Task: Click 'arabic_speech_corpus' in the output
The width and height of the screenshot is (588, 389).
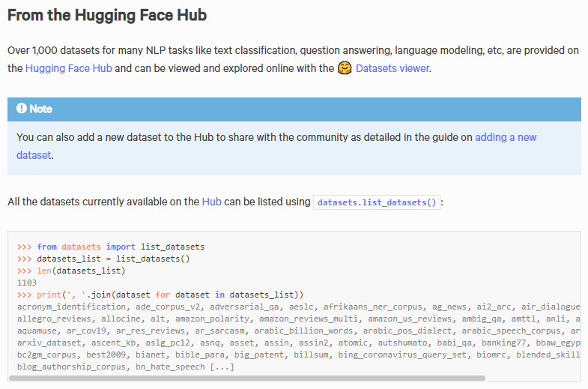Action: coord(511,331)
